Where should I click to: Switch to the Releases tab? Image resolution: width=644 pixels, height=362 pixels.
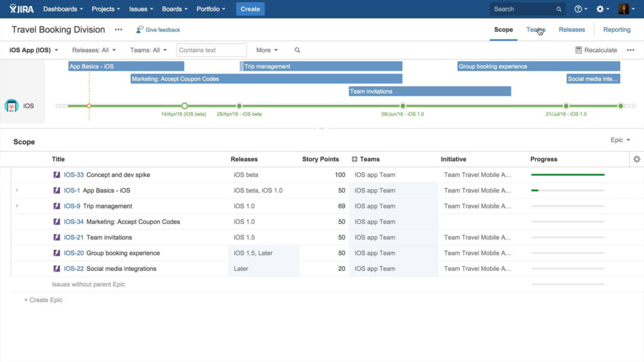pos(572,30)
